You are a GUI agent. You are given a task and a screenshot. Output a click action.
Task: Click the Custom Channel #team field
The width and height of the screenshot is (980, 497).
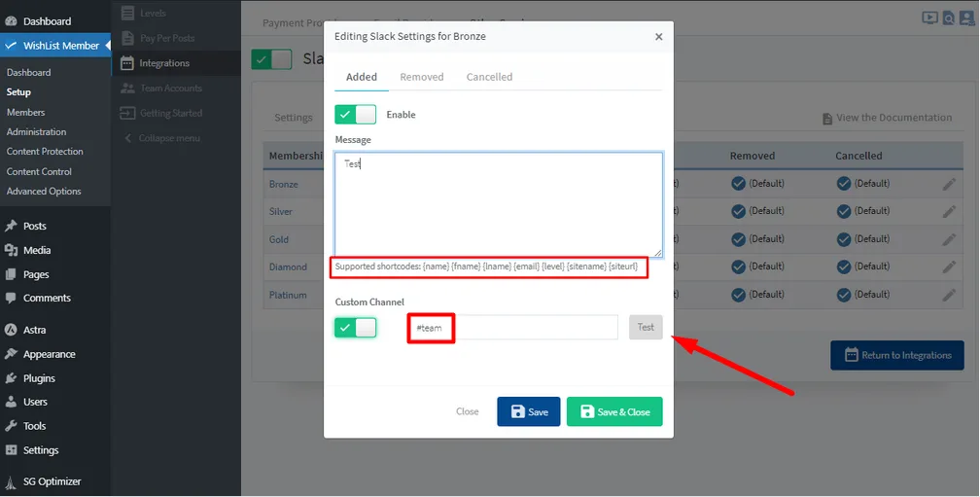coord(512,328)
